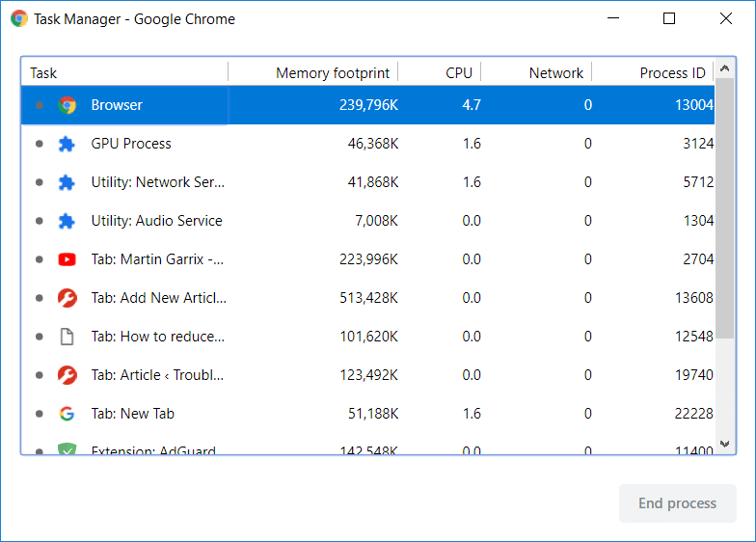
Task: Click the GPU Process puzzle piece icon
Action: [x=67, y=144]
